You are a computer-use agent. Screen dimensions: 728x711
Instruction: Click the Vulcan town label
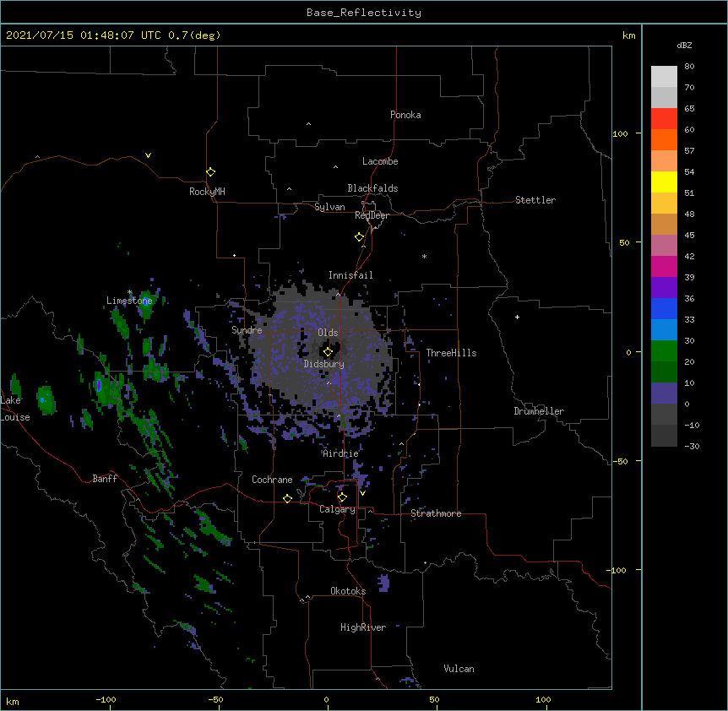[459, 669]
